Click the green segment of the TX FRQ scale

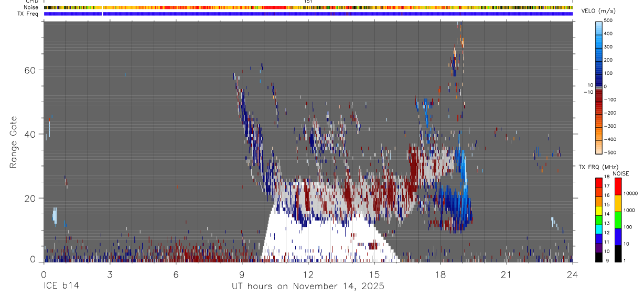pyautogui.click(x=599, y=219)
